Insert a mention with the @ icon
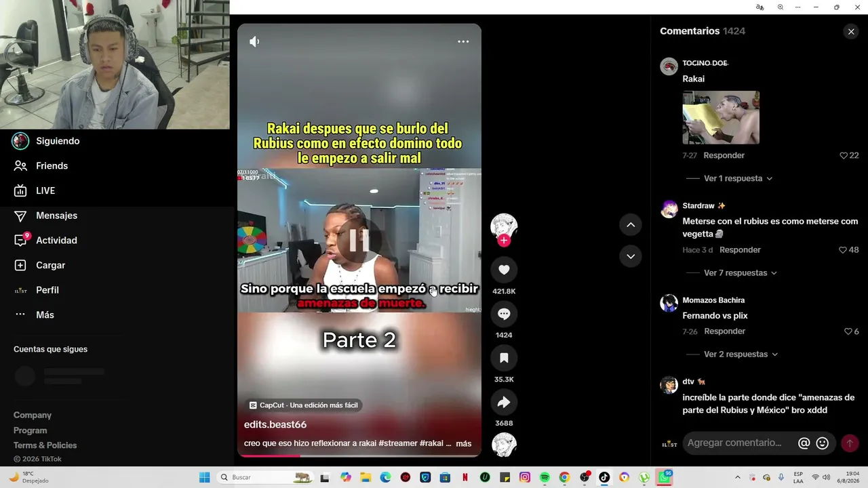This screenshot has width=868, height=488. coord(804,443)
